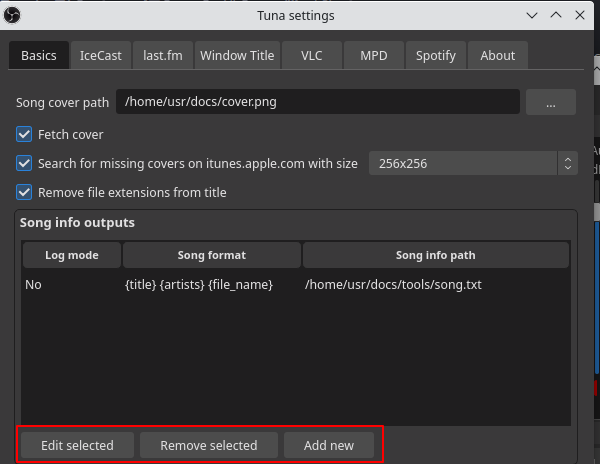Open the last.fm tab
This screenshot has width=600, height=464.
pyautogui.click(x=163, y=55)
